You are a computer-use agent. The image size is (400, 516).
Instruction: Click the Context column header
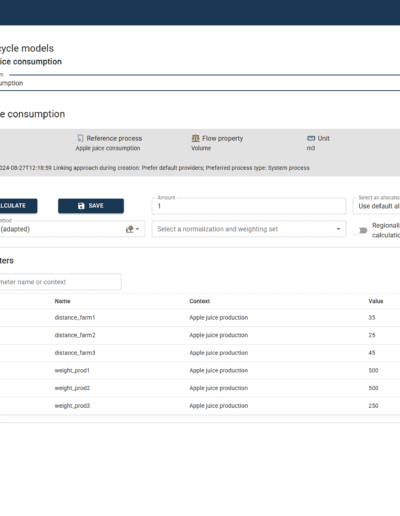coord(199,301)
